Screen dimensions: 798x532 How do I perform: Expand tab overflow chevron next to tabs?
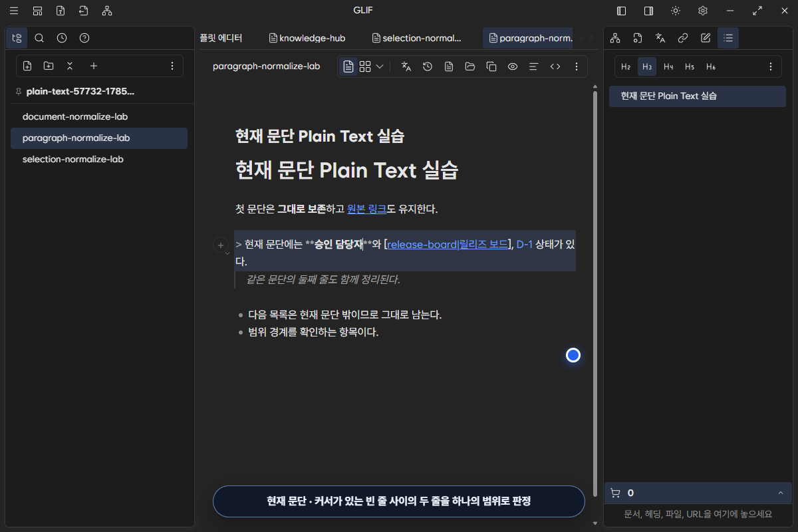[x=582, y=38]
